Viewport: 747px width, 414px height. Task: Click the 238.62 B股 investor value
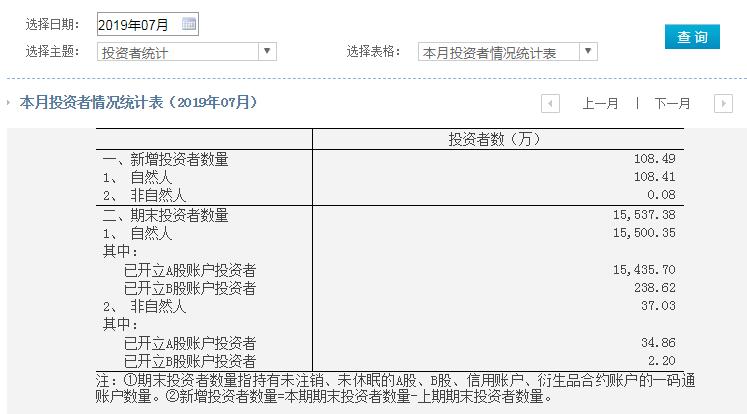pos(655,288)
